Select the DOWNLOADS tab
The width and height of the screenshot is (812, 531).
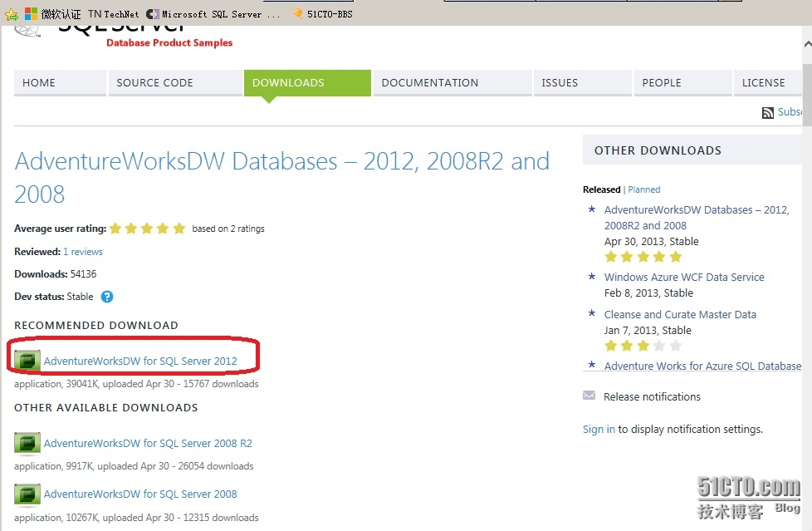(307, 83)
